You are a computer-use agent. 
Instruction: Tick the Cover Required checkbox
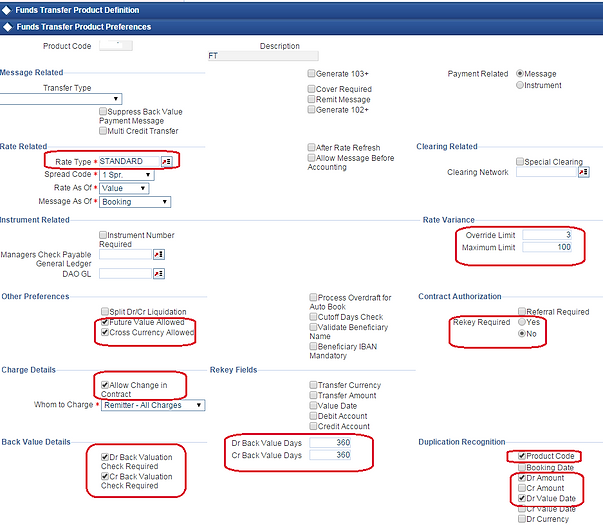[x=311, y=89]
